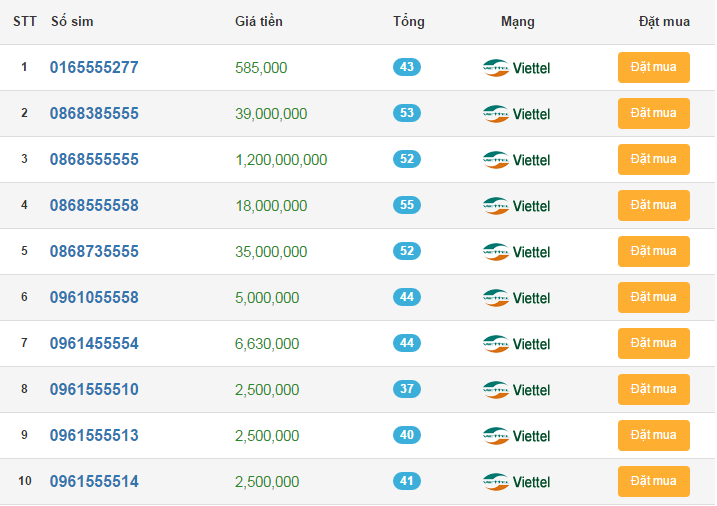Viewport: 717px width, 506px height.
Task: Click total badge 55 for 0868555558
Action: coord(407,205)
